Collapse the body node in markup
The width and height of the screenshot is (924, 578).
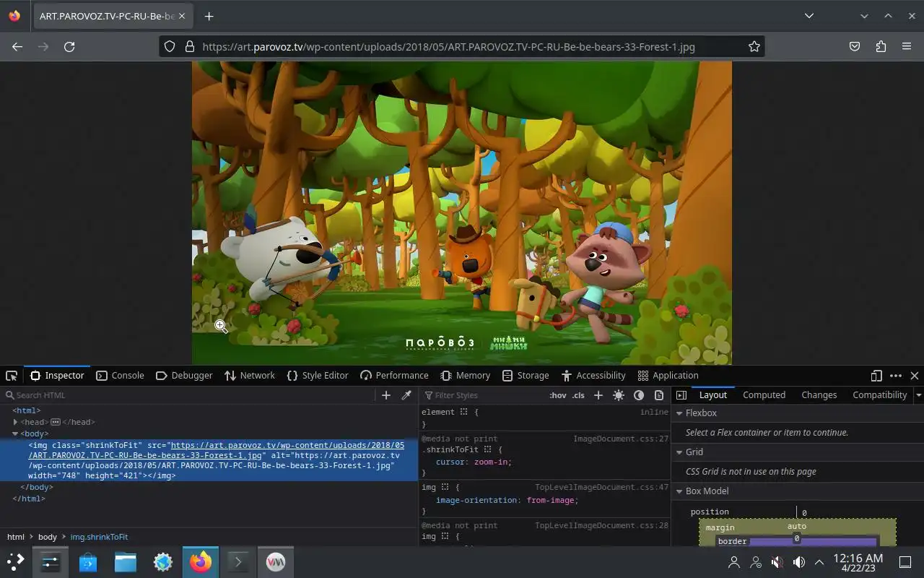pyautogui.click(x=15, y=433)
